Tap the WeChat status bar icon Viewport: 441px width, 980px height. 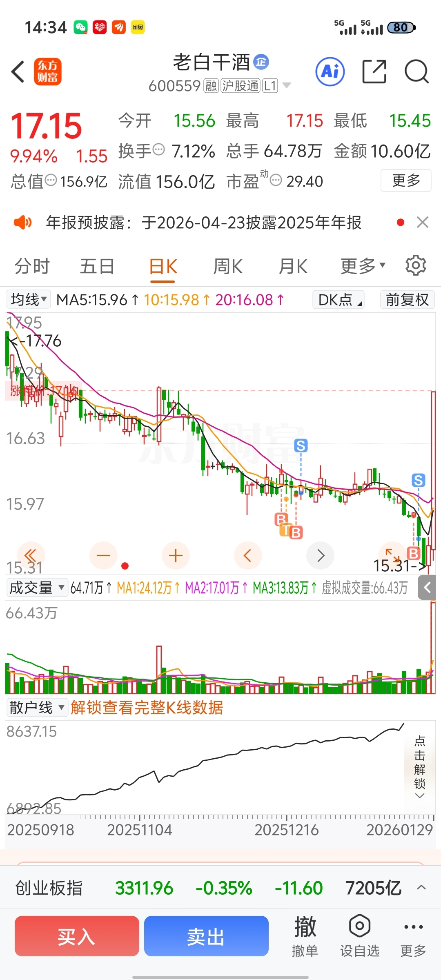tap(80, 27)
